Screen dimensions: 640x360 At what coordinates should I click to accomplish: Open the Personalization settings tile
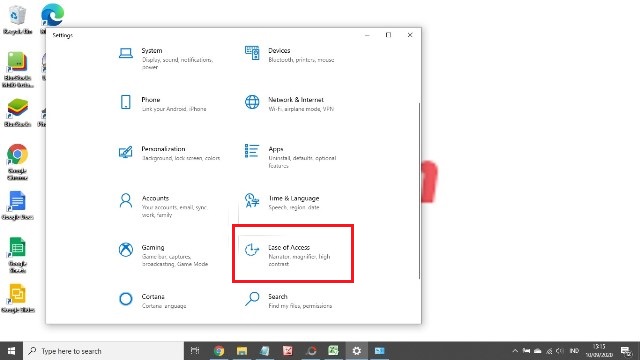[171, 153]
